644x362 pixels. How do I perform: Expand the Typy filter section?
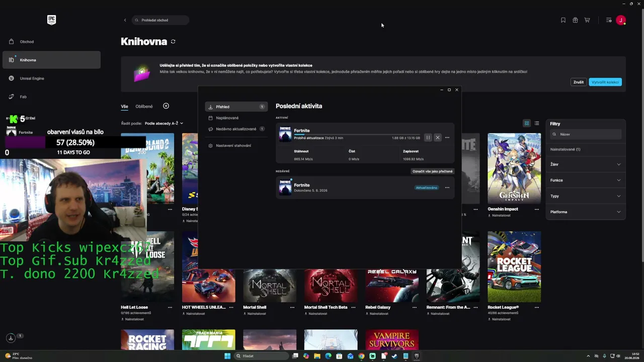point(586,196)
